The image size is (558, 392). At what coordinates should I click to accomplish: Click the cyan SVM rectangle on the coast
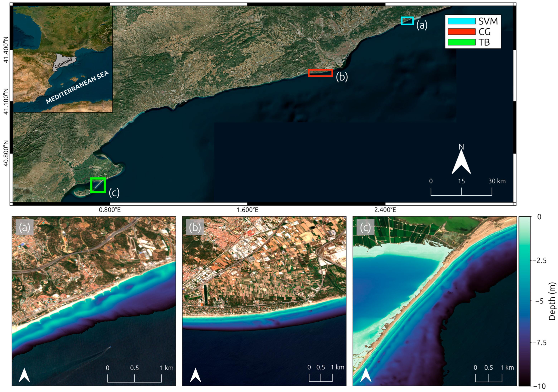click(407, 21)
